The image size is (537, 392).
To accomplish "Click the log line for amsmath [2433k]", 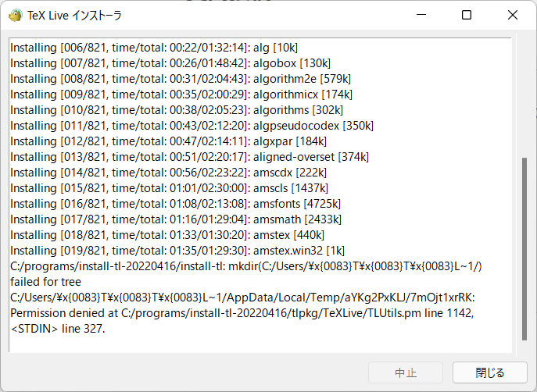I will point(176,219).
